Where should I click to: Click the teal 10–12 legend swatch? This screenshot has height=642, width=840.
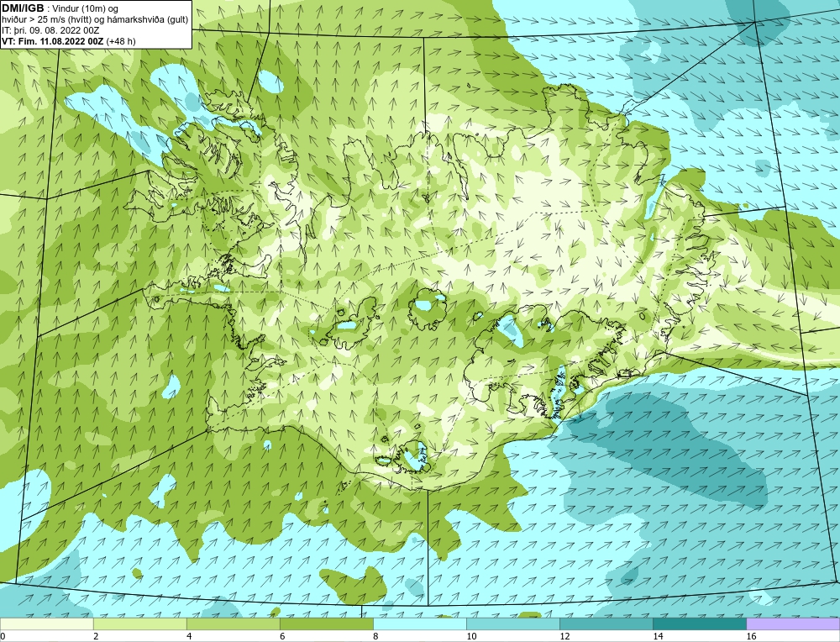[x=513, y=624]
